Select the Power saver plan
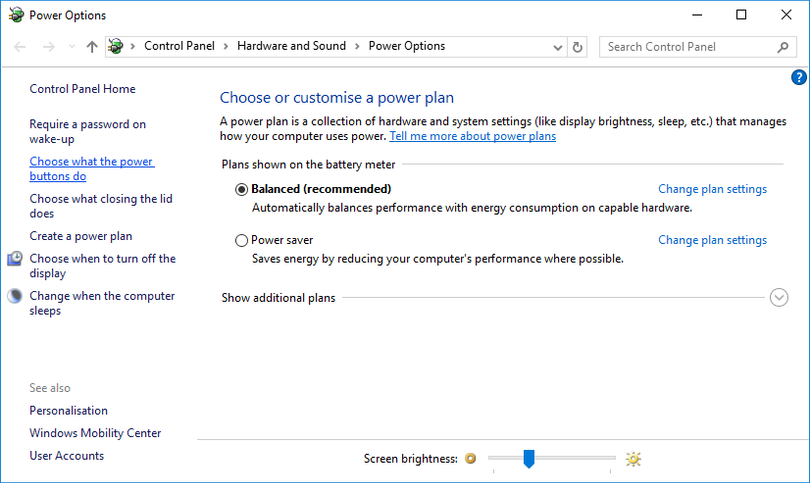Screen dimensions: 810x483 coord(241,240)
